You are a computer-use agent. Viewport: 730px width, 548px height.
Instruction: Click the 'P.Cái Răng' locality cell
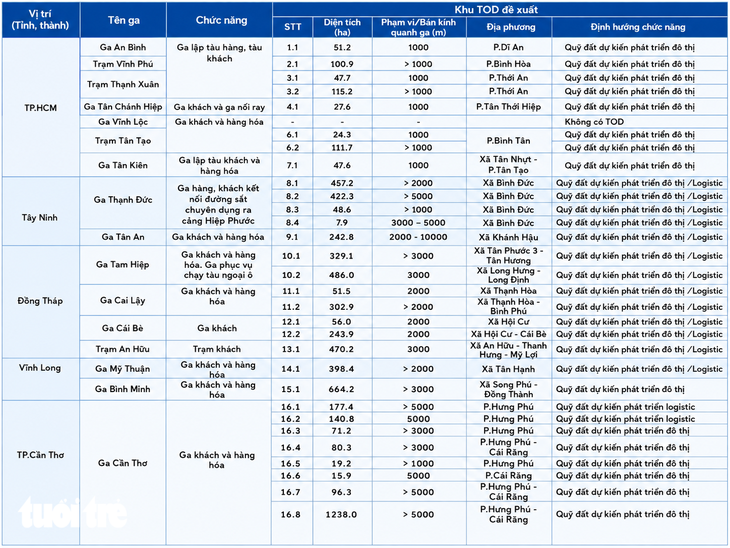point(509,475)
